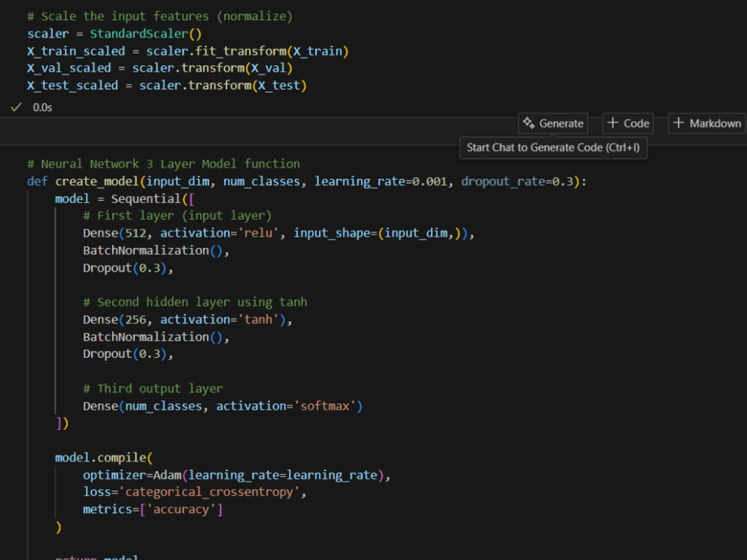Screen dimensions: 747x560
Task: Click the 'relu' activation string
Action: 258,233
